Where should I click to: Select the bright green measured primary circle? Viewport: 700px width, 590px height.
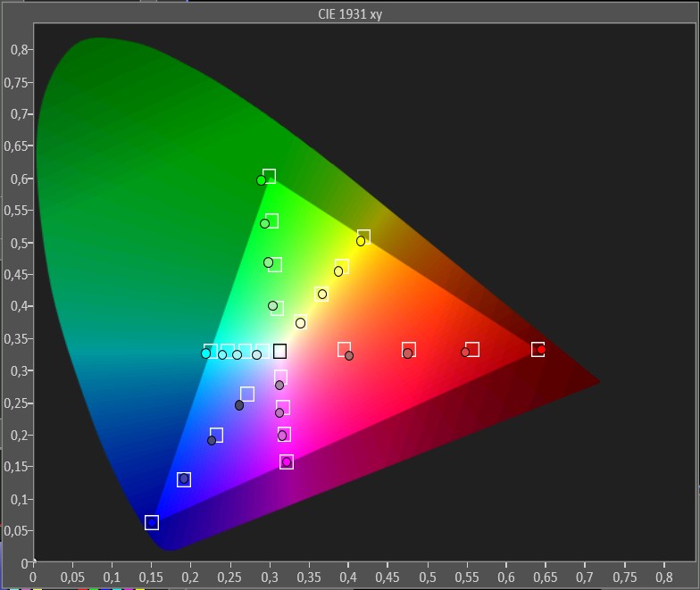point(261,180)
